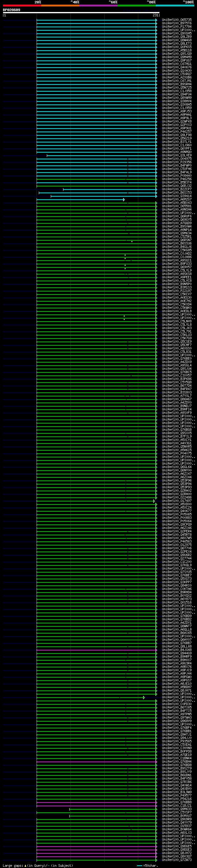Screen dimensions: 197x868
Task: Open hit UniRef100_B6UDN1
Action: 177,775
